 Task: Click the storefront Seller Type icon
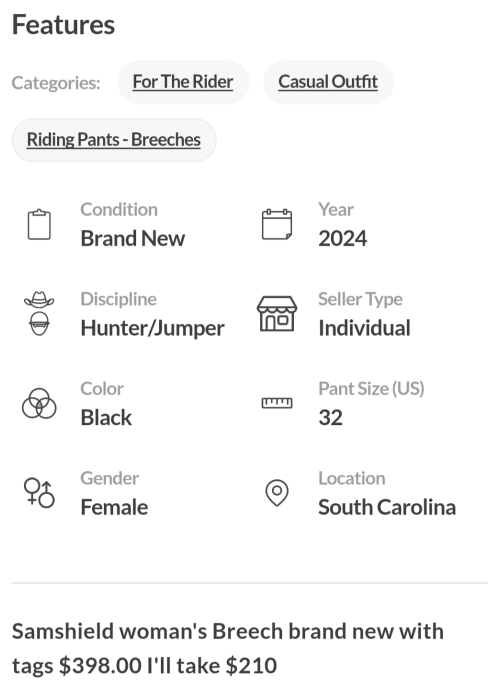coord(277,313)
